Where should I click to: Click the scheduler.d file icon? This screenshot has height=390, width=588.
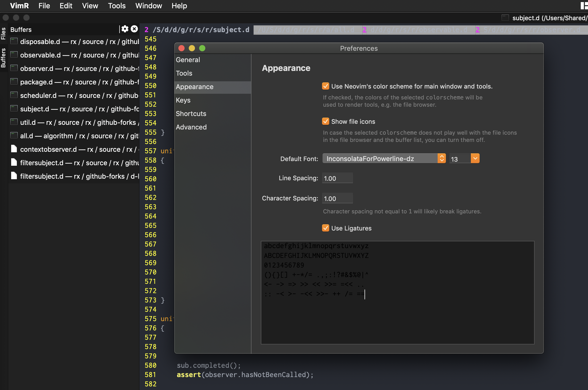[14, 95]
